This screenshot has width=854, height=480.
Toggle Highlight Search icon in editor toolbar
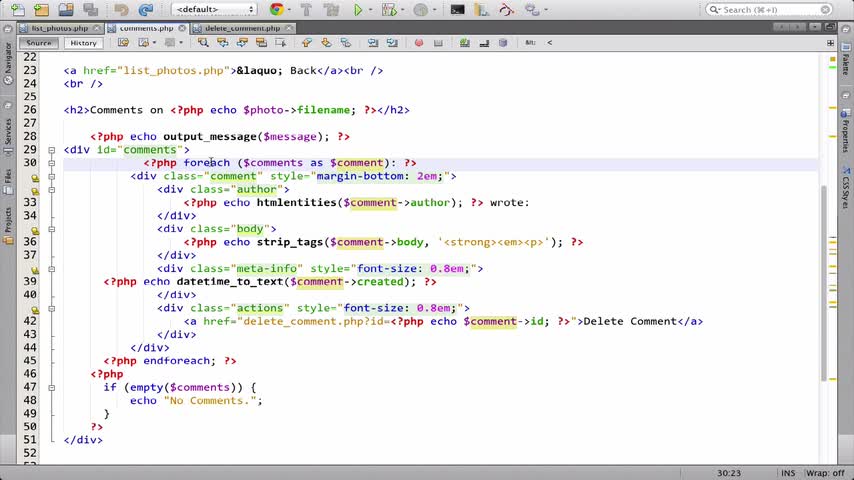point(261,42)
